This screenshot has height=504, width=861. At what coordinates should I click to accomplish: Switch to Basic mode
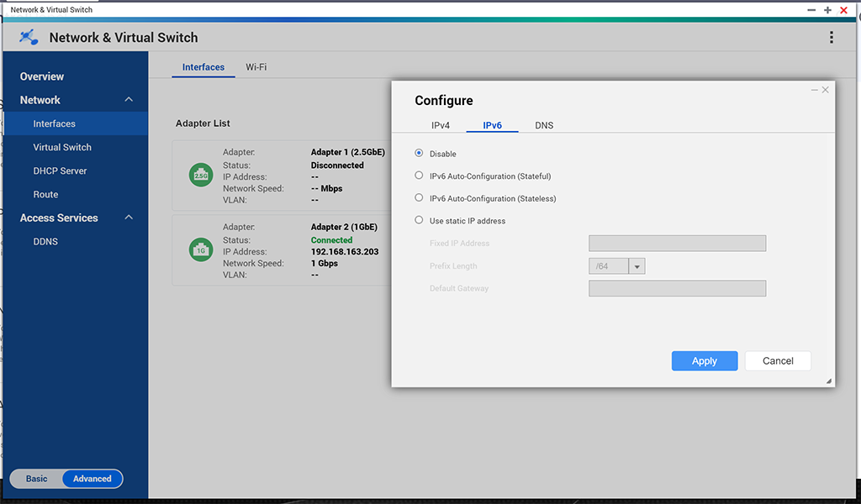[36, 479]
